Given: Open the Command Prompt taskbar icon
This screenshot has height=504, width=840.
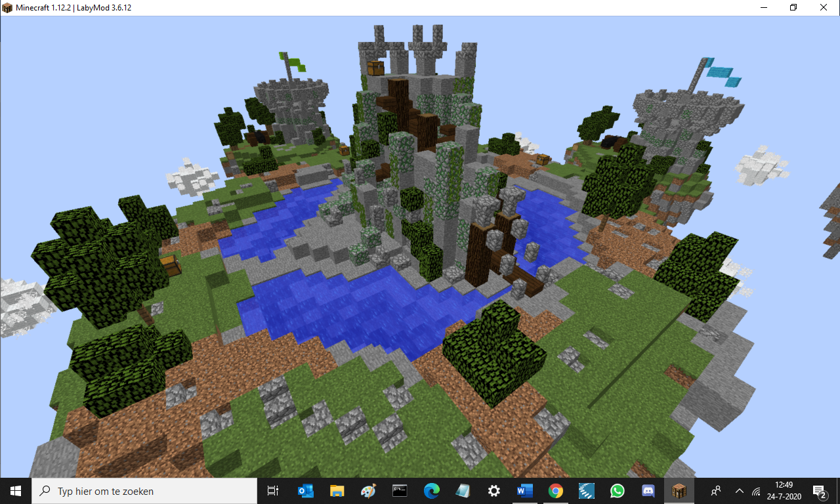Looking at the screenshot, I should (400, 491).
